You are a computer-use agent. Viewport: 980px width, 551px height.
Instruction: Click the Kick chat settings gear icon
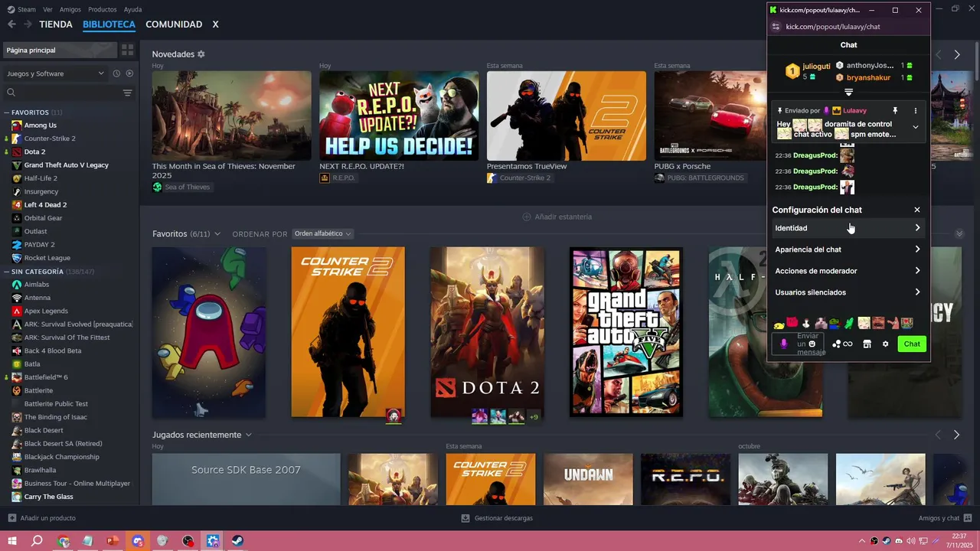[886, 344]
